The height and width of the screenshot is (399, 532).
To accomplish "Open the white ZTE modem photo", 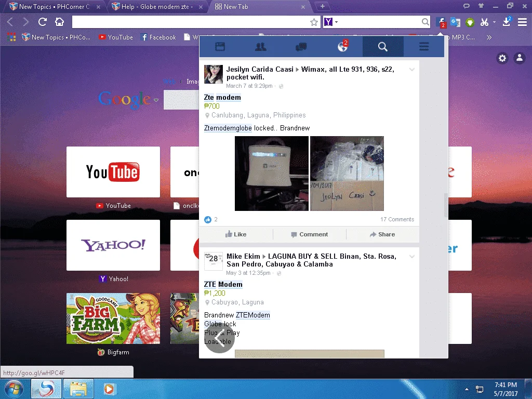I will click(x=271, y=174).
